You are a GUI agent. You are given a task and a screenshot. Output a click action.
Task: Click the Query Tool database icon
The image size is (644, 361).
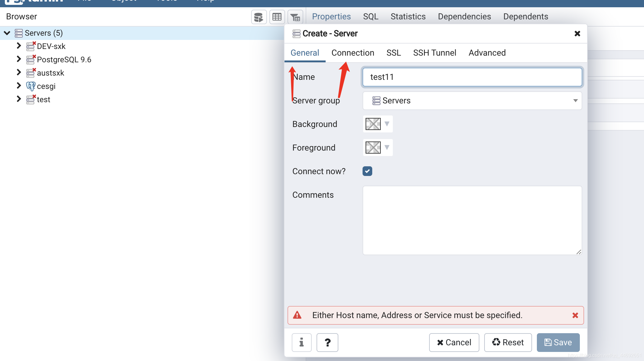[259, 17]
